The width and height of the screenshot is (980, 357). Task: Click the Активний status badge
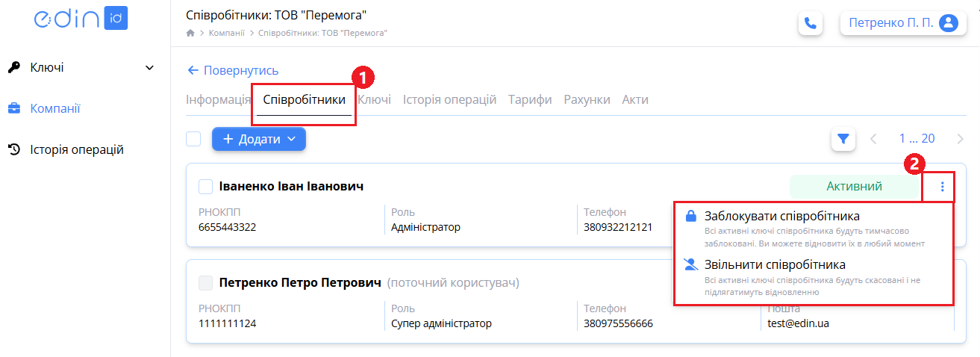coord(855,187)
